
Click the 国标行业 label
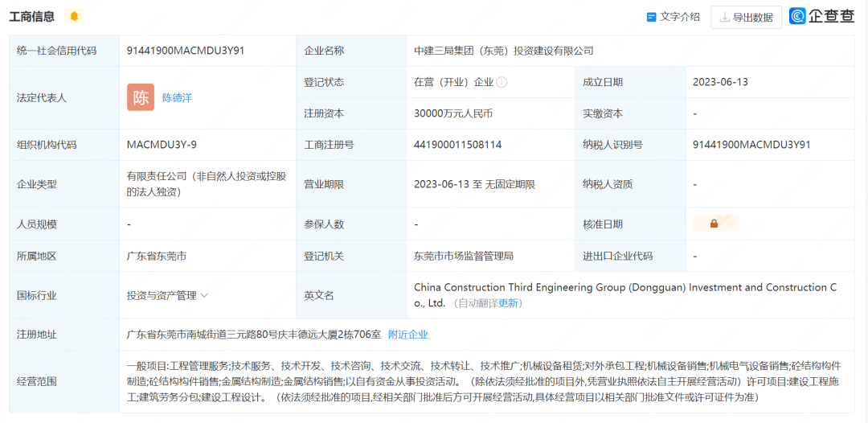[x=36, y=296]
